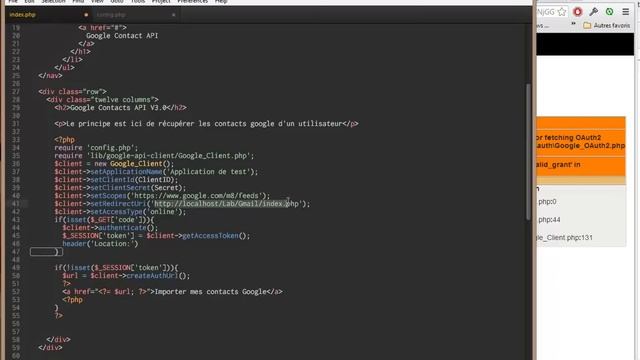
Task: Click the isset($_GET['code']) condition
Action: (104, 220)
